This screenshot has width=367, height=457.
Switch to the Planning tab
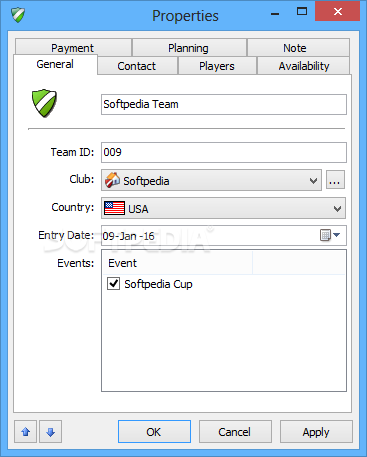[x=189, y=48]
